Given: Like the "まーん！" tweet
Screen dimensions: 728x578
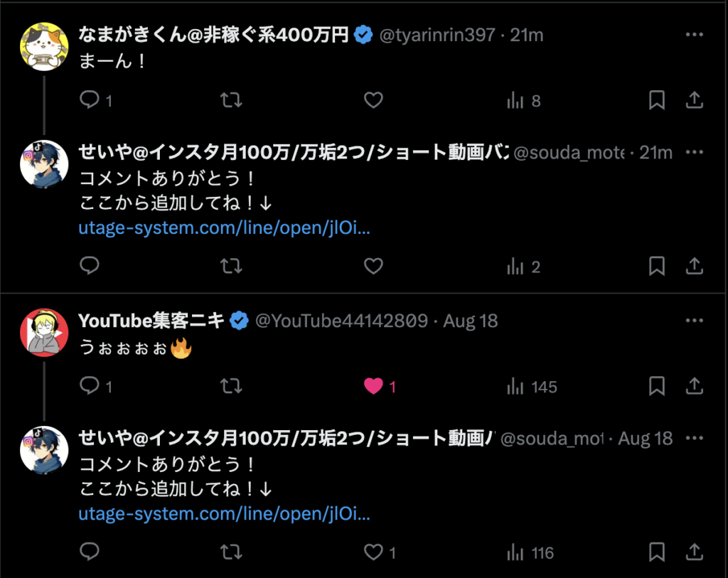Looking at the screenshot, I should (x=373, y=100).
